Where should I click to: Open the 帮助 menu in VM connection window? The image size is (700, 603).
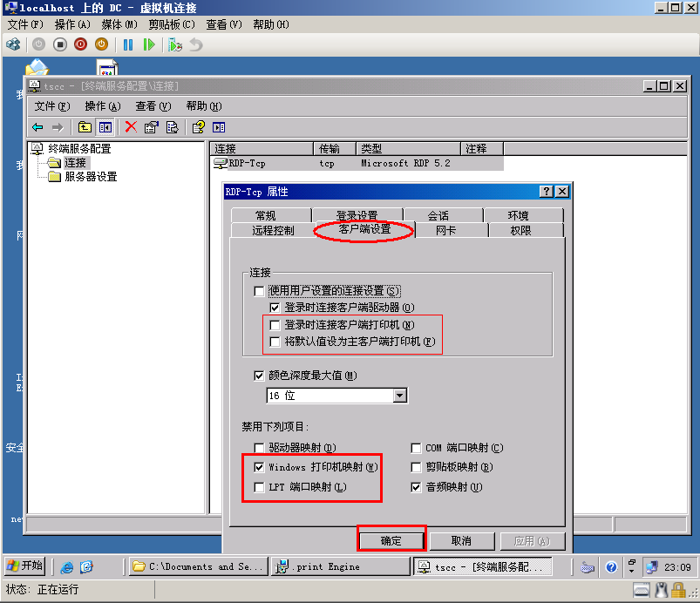coord(271,24)
